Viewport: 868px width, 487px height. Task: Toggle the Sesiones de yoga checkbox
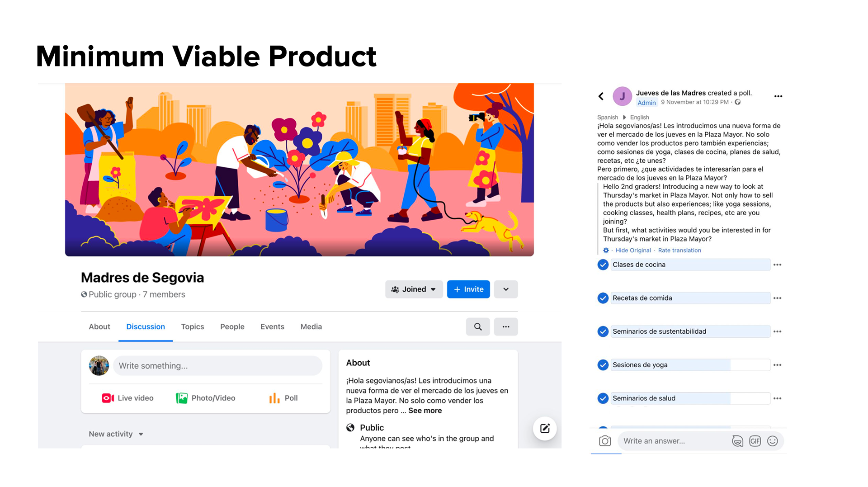coord(603,365)
